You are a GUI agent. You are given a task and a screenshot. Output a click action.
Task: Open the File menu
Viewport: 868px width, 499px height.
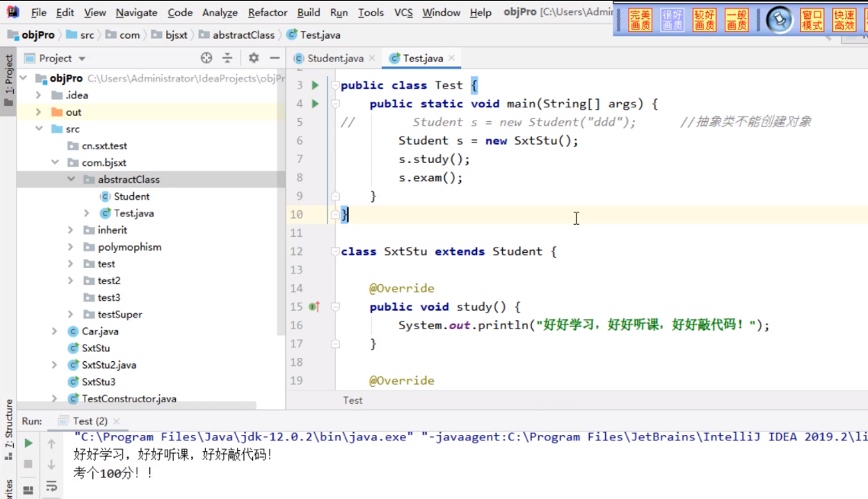click(x=39, y=12)
